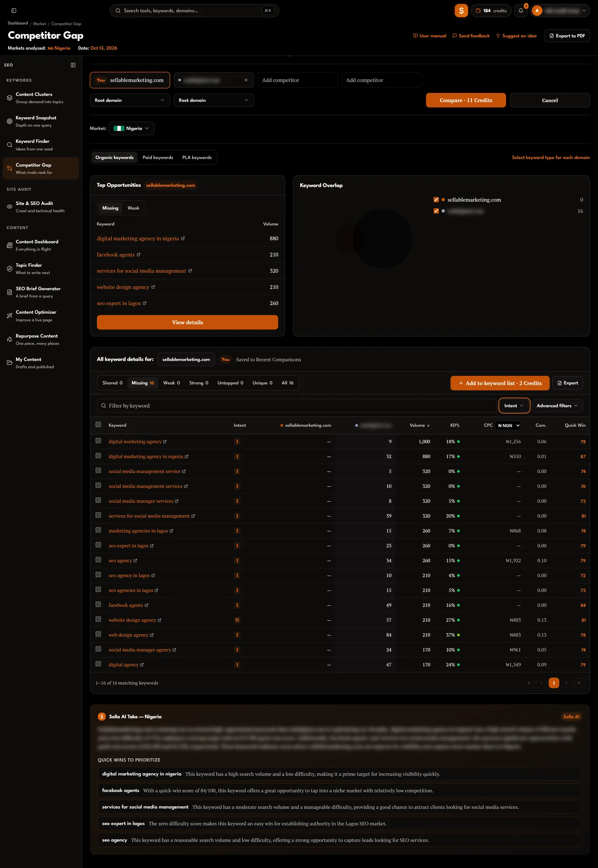
Task: Change CPC currency from NGN
Action: click(x=508, y=425)
